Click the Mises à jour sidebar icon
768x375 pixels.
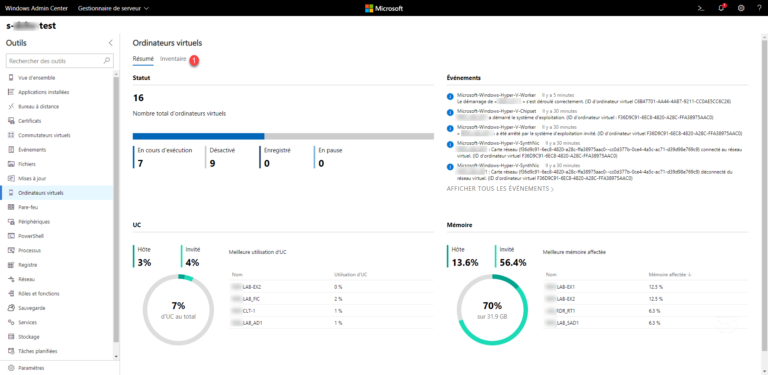tap(11, 178)
